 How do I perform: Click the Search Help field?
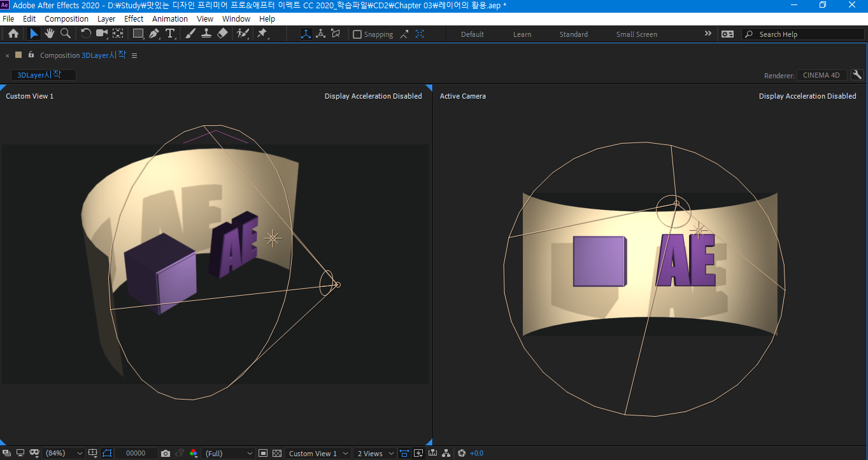802,34
